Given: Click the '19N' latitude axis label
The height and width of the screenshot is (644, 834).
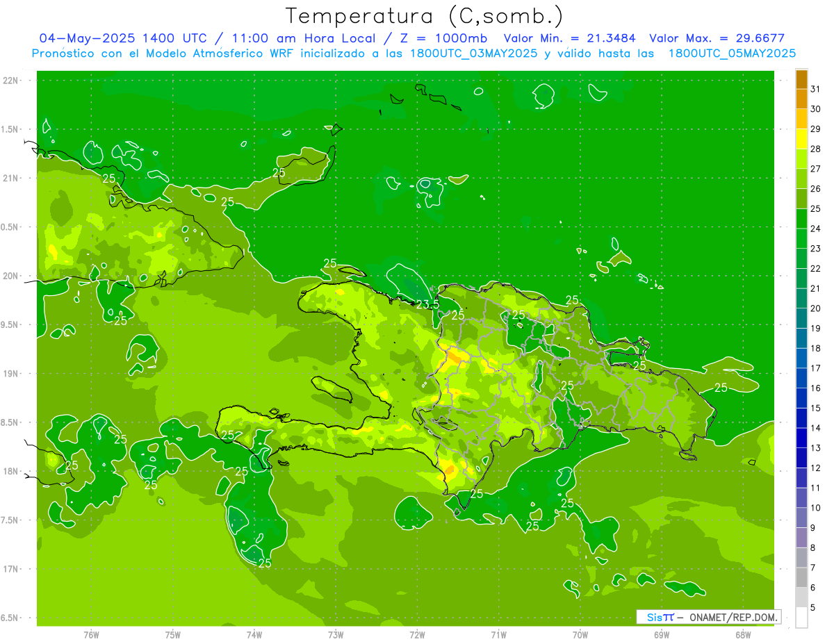Looking at the screenshot, I should click(10, 373).
